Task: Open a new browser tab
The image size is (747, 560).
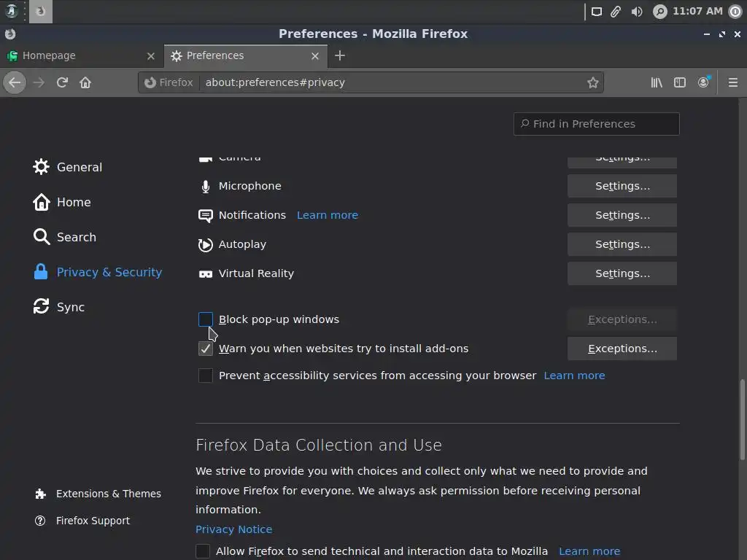Action: point(340,55)
